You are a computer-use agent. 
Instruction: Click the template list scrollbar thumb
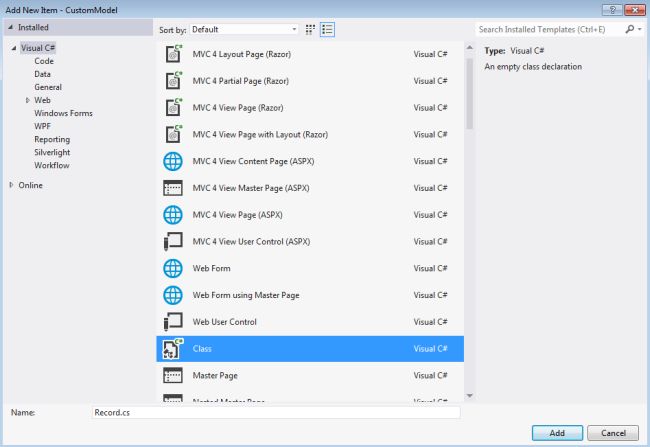(469, 94)
